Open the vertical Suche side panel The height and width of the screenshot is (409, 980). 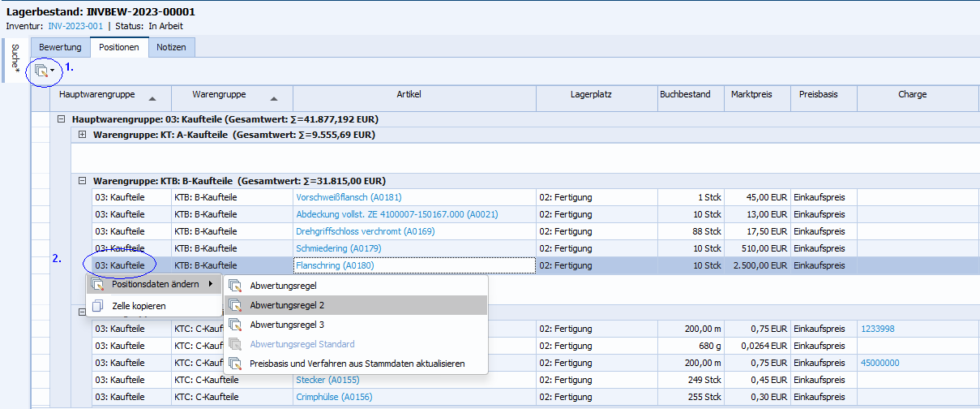point(15,61)
